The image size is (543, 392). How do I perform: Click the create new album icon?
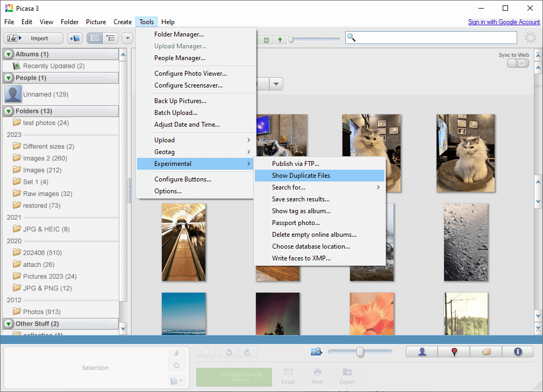(75, 38)
